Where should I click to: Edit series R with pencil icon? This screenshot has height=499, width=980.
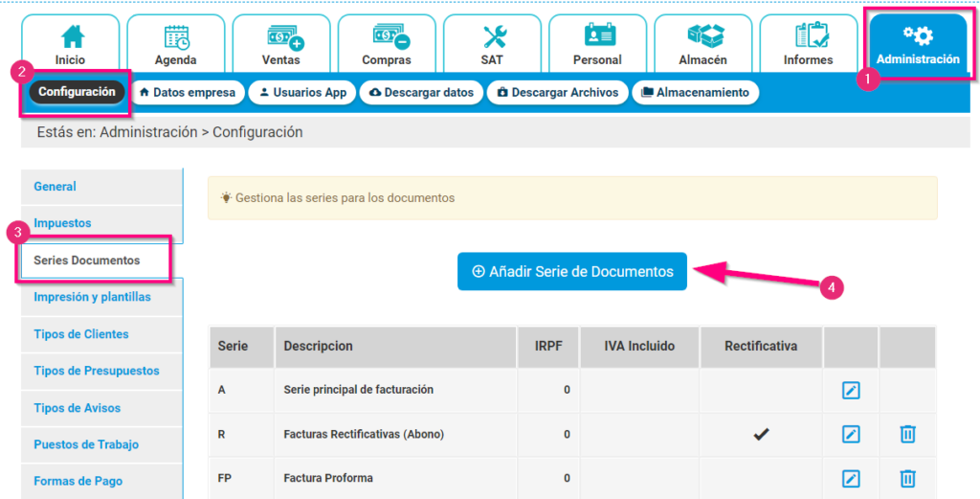(851, 434)
